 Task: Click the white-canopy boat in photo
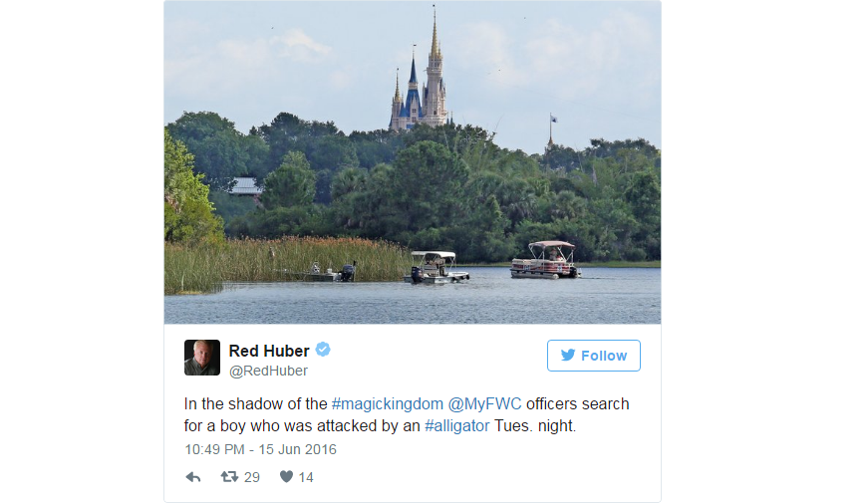[436, 268]
